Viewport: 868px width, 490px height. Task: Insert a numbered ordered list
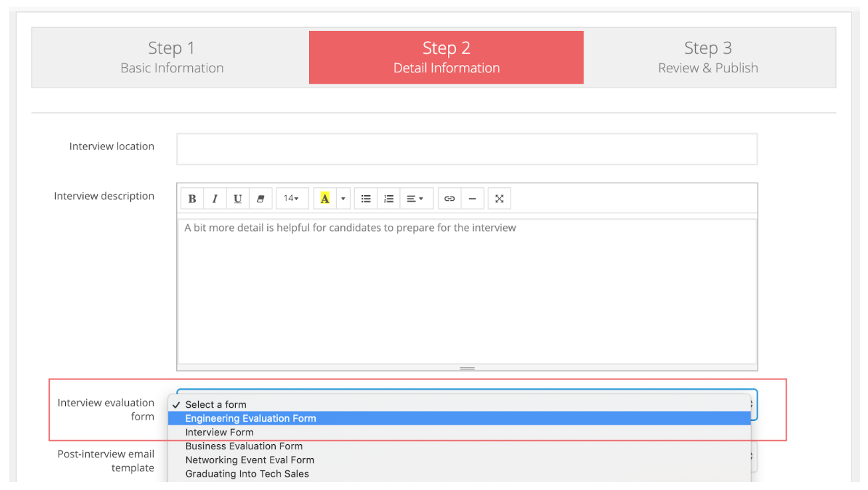(389, 199)
